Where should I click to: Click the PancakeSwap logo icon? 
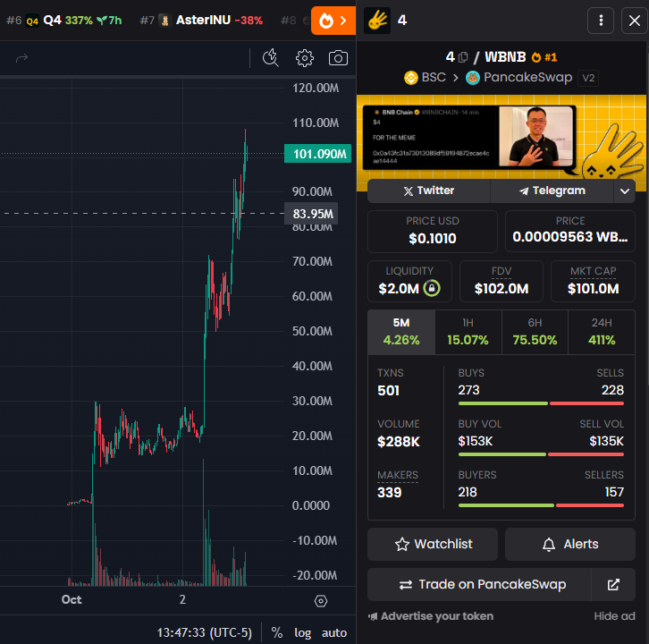click(x=472, y=78)
